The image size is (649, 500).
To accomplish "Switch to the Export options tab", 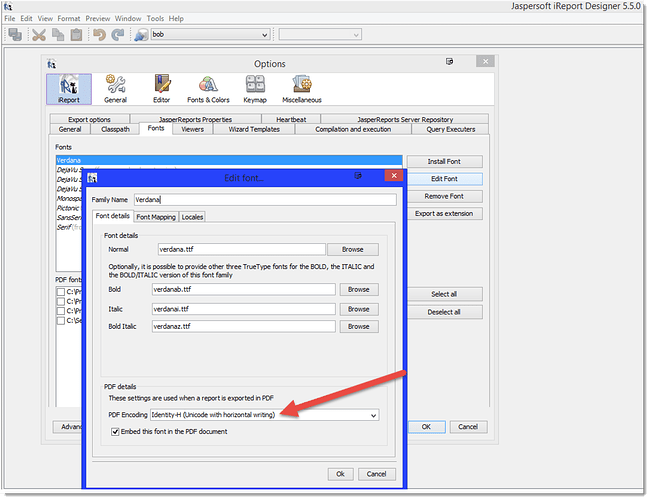I will (89, 119).
